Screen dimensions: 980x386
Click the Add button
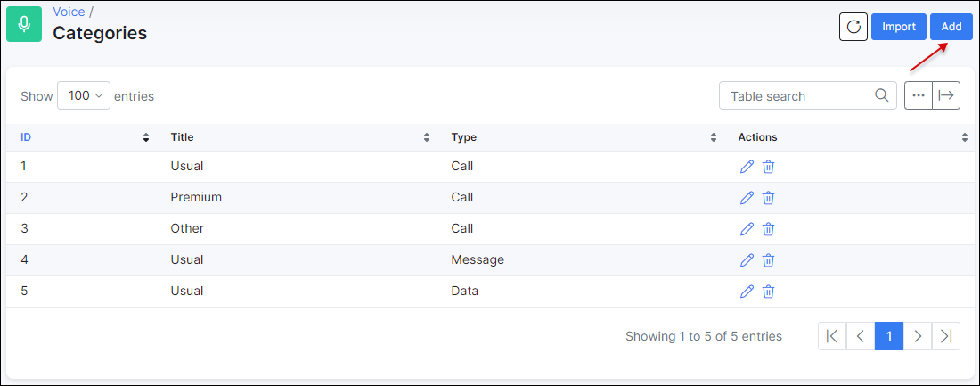tap(951, 27)
